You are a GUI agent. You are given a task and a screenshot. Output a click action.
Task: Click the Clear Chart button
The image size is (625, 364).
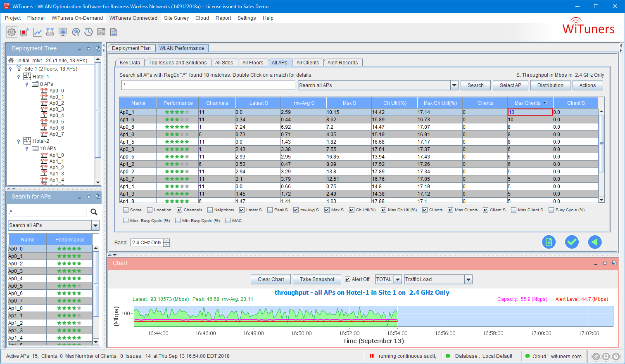point(271,279)
